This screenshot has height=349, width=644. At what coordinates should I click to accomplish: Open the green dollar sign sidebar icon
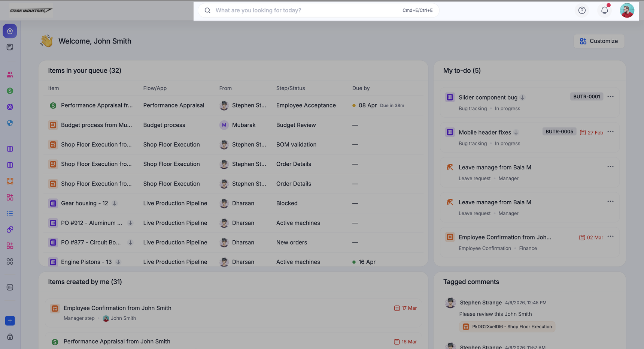click(10, 91)
